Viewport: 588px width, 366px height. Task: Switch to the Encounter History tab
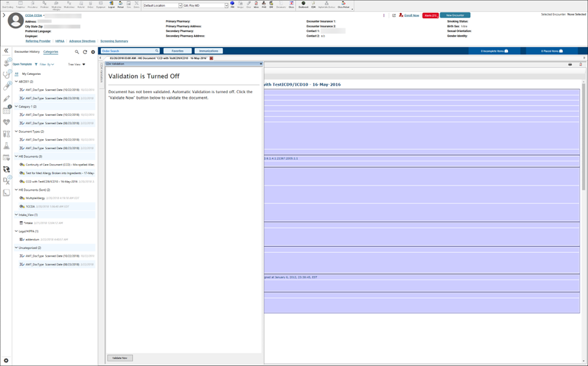point(27,51)
